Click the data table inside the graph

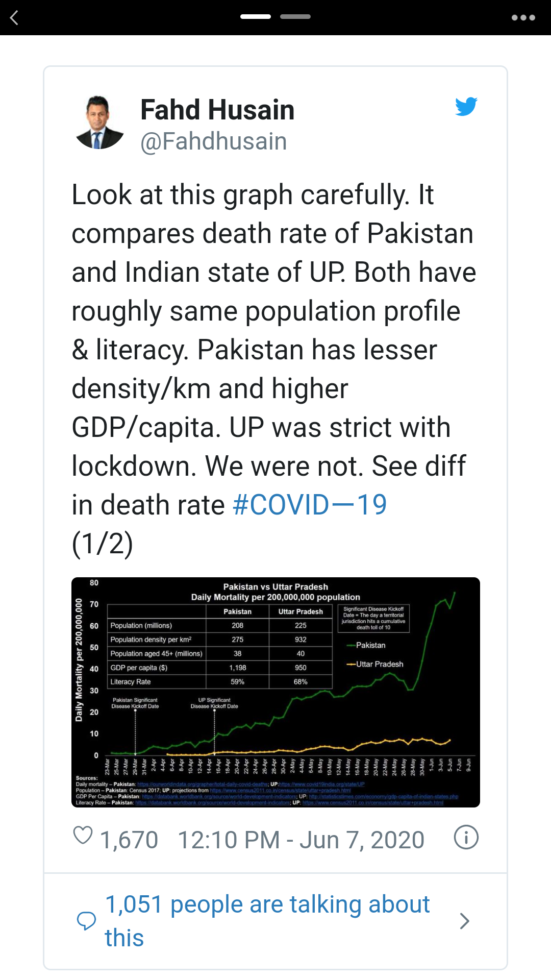point(220,647)
